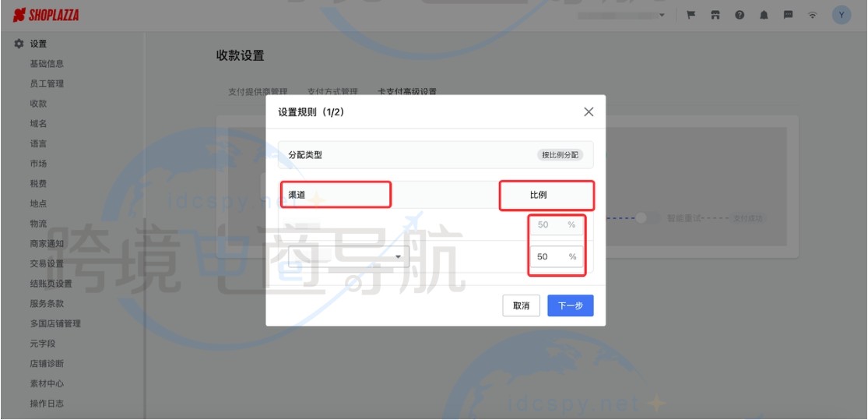The image size is (868, 420).
Task: Open 物流 in settings sidebar
Action: click(38, 224)
